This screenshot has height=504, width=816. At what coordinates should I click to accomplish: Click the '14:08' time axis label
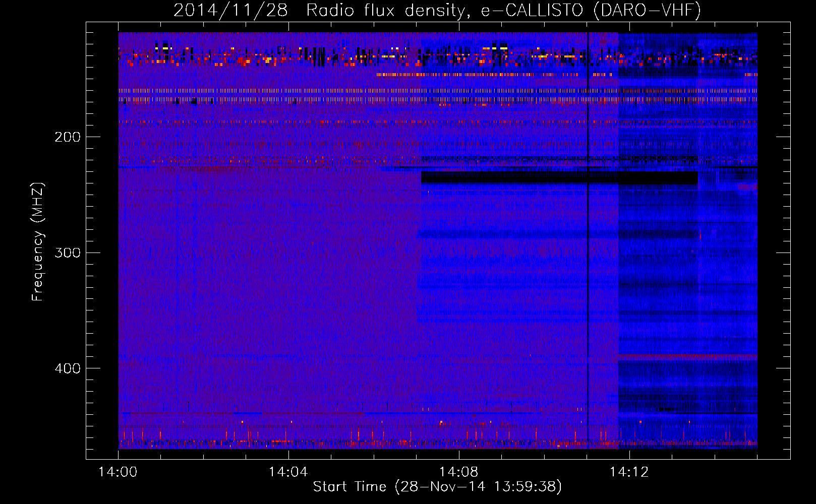coord(458,472)
